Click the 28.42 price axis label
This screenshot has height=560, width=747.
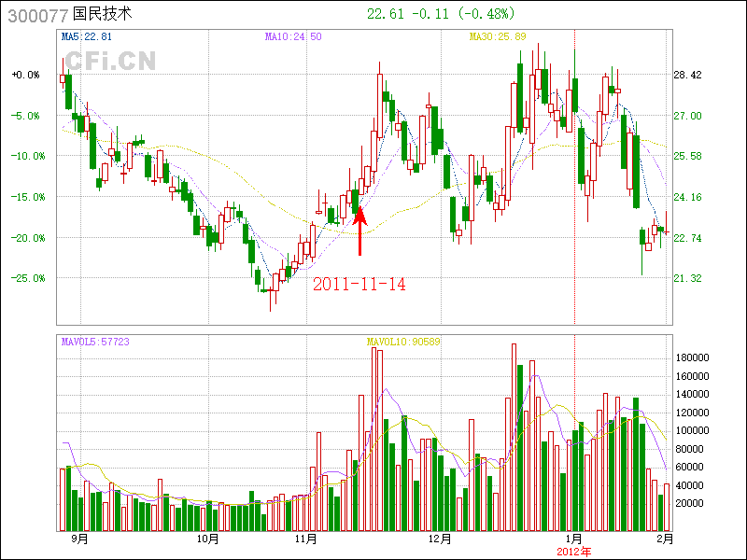coord(687,76)
